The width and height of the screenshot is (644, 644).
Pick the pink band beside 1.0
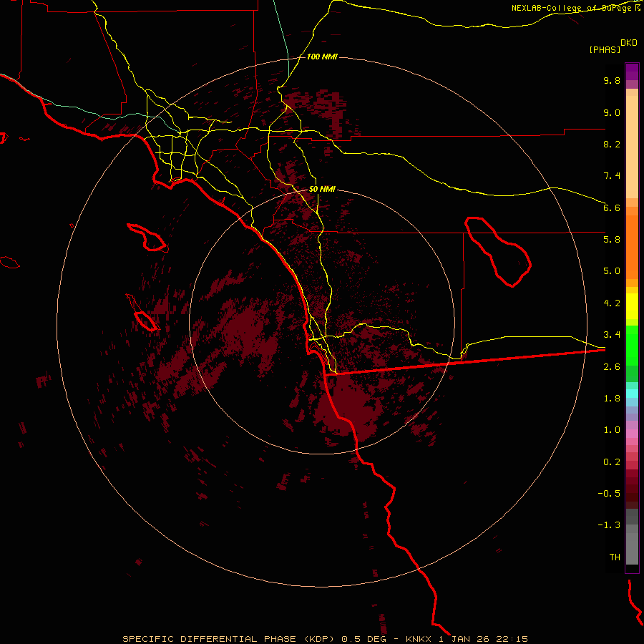[632, 434]
